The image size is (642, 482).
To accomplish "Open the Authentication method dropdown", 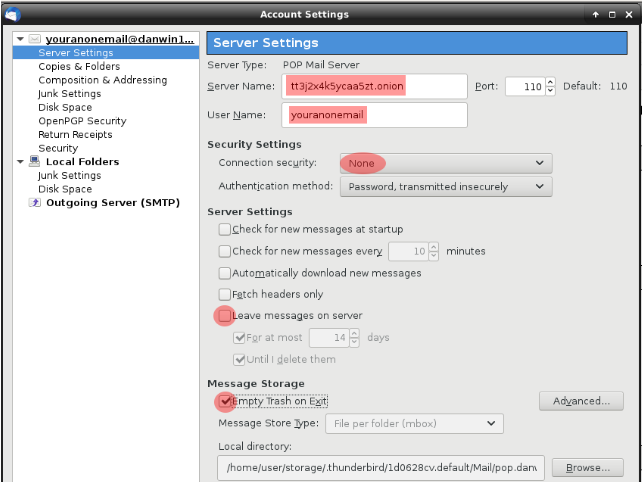I will click(x=445, y=186).
